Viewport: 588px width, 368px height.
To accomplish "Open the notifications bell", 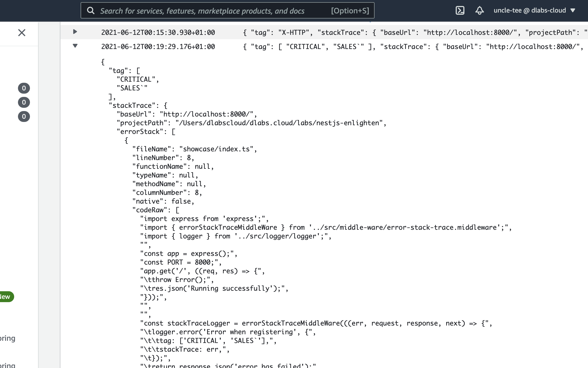I will click(x=479, y=11).
